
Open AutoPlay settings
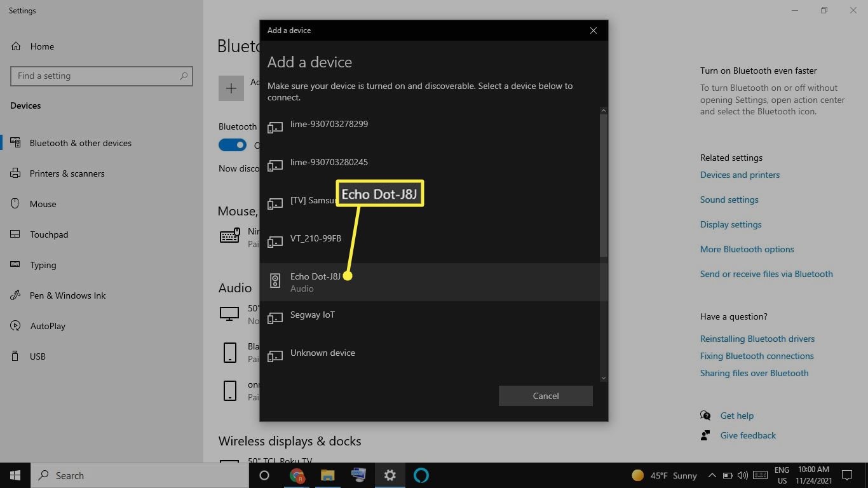pos(102,326)
